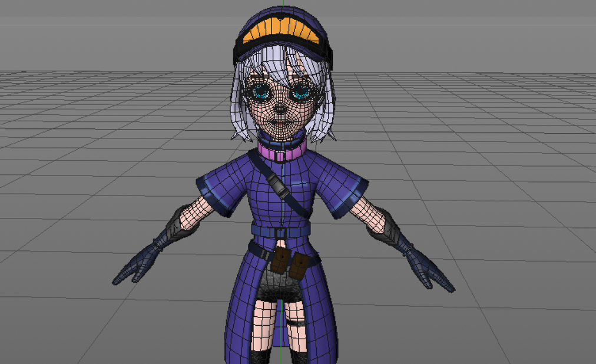596x364 pixels.
Task: Click the character's nose on the face mesh
Action: coord(281,108)
